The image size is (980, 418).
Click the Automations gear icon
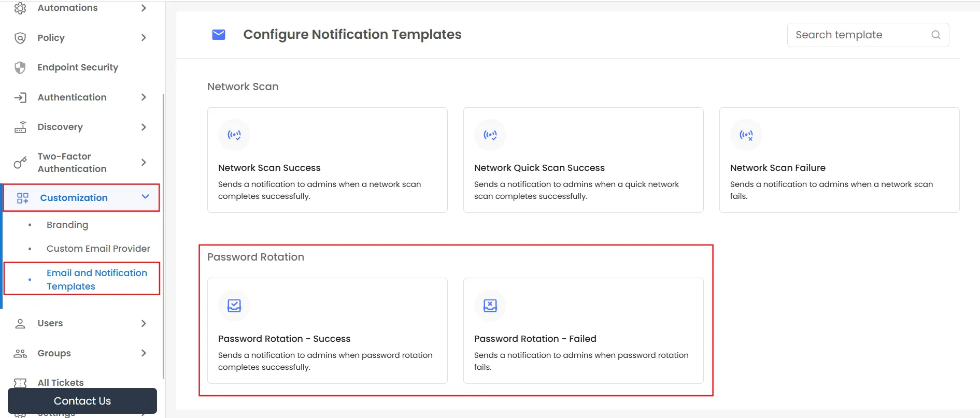pos(20,8)
